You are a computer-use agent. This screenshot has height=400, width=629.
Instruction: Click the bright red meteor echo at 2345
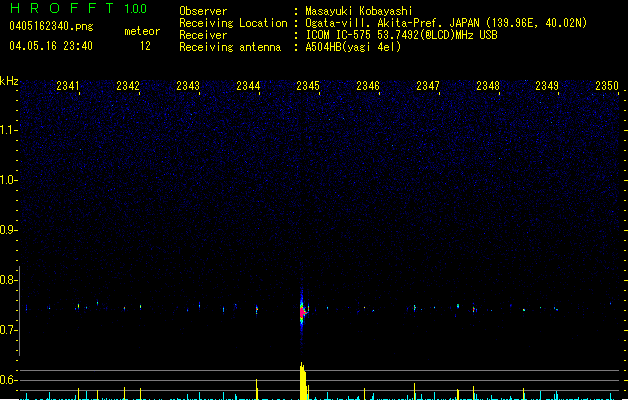click(x=302, y=312)
